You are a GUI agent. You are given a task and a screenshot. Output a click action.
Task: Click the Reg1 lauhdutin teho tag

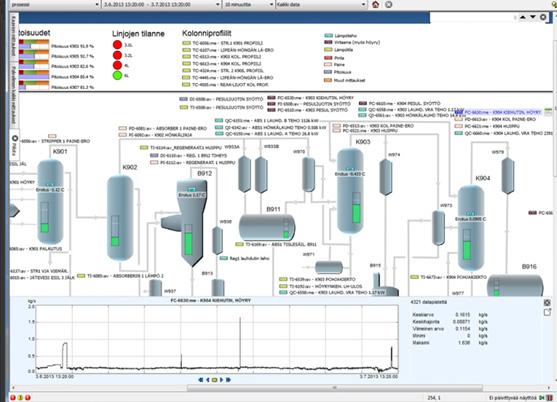coord(245,259)
